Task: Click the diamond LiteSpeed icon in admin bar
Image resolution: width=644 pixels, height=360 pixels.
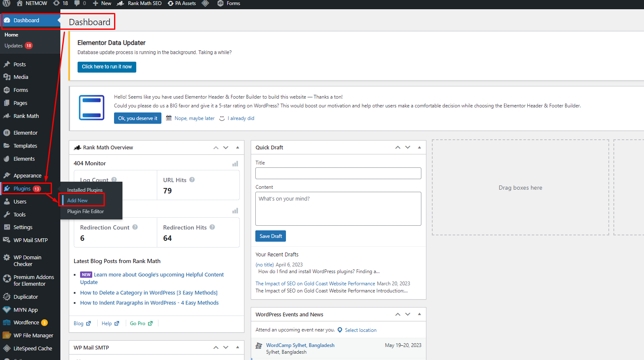Action: click(205, 3)
